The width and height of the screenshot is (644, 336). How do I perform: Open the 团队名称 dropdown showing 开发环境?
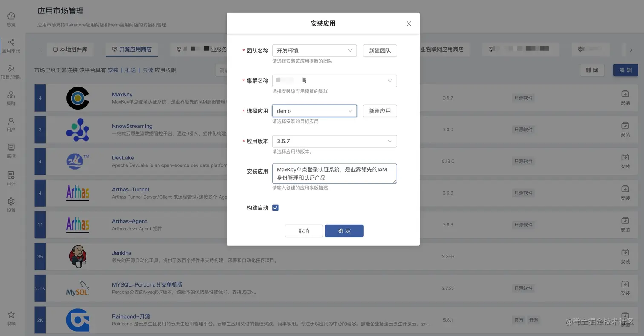click(x=314, y=51)
